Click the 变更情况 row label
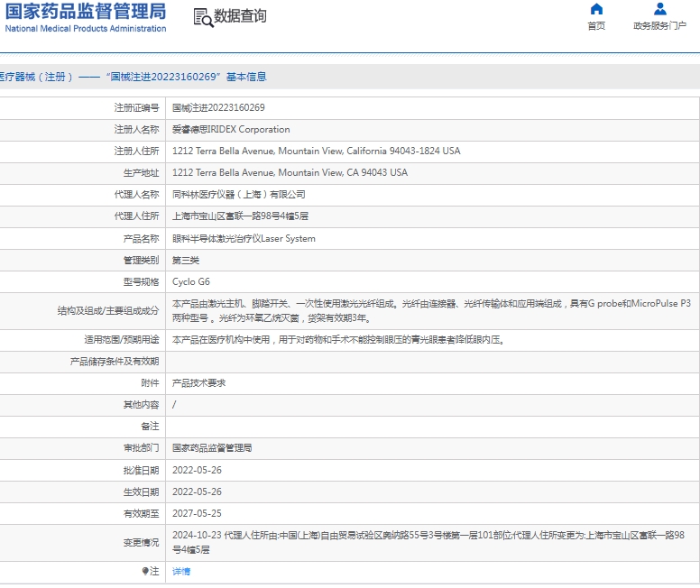Screen dimensions: 700x588 coord(141,543)
